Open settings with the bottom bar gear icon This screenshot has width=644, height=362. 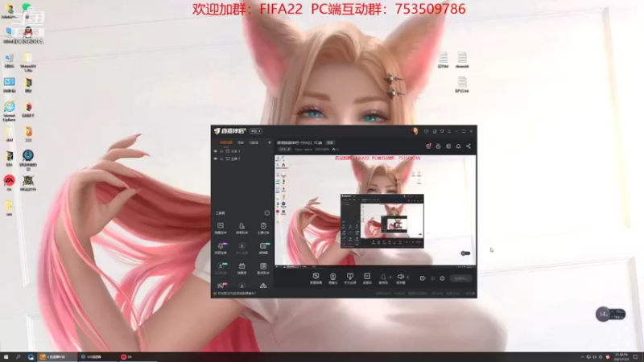coord(442,278)
